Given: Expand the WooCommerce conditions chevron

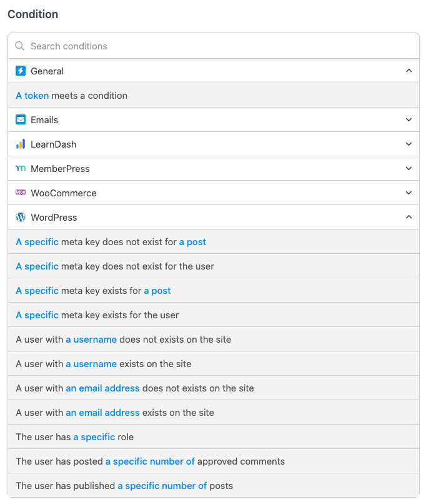Looking at the screenshot, I should pyautogui.click(x=409, y=193).
